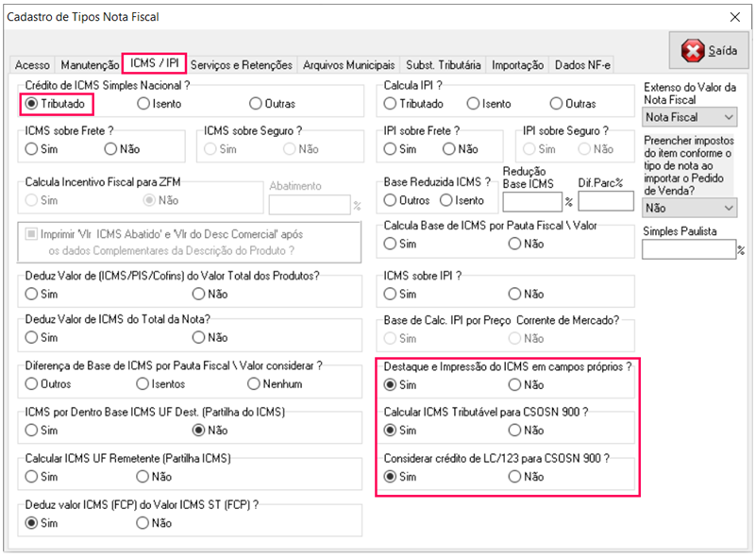The width and height of the screenshot is (756, 559).
Task: Open the Dados NF-e tab
Action: click(x=582, y=65)
